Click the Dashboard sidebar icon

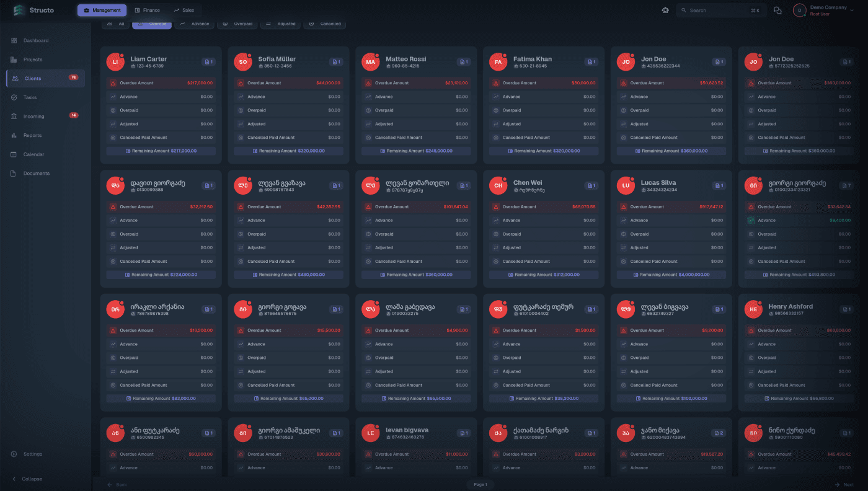[x=14, y=40]
